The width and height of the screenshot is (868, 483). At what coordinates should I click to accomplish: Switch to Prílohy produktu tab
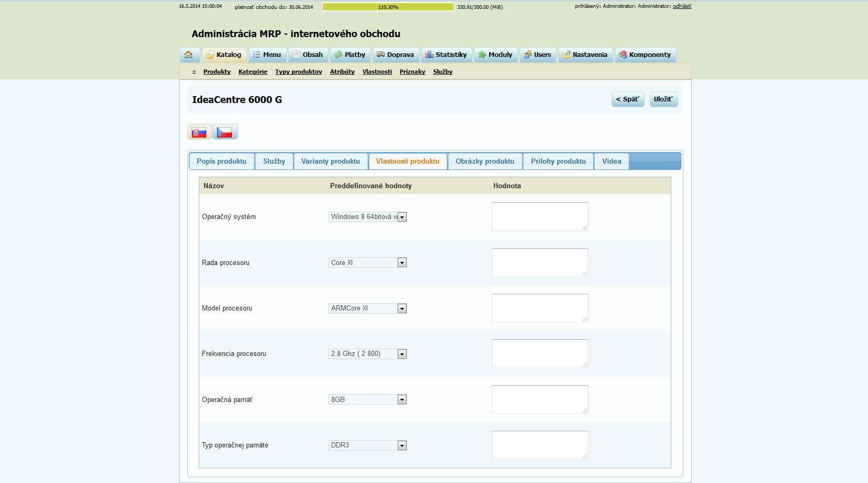pos(558,162)
